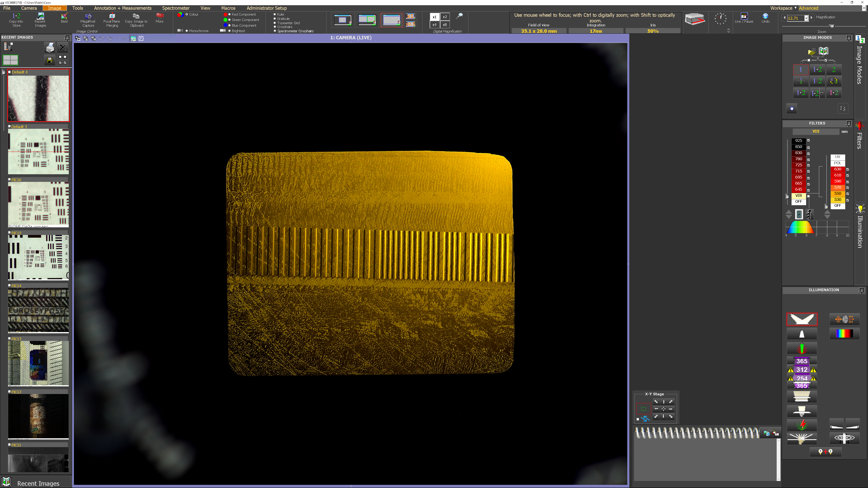The height and width of the screenshot is (488, 868).
Task: Open the Spectrometer menu
Action: click(x=176, y=8)
